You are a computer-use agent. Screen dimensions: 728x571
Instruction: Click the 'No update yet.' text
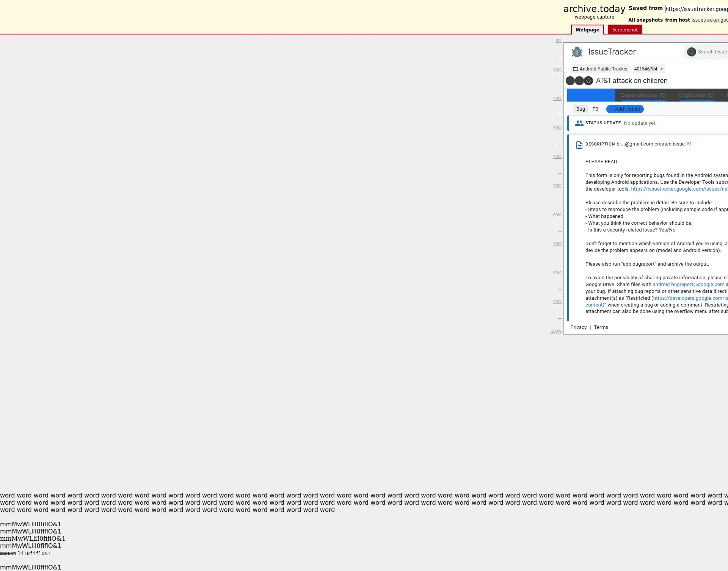click(640, 123)
